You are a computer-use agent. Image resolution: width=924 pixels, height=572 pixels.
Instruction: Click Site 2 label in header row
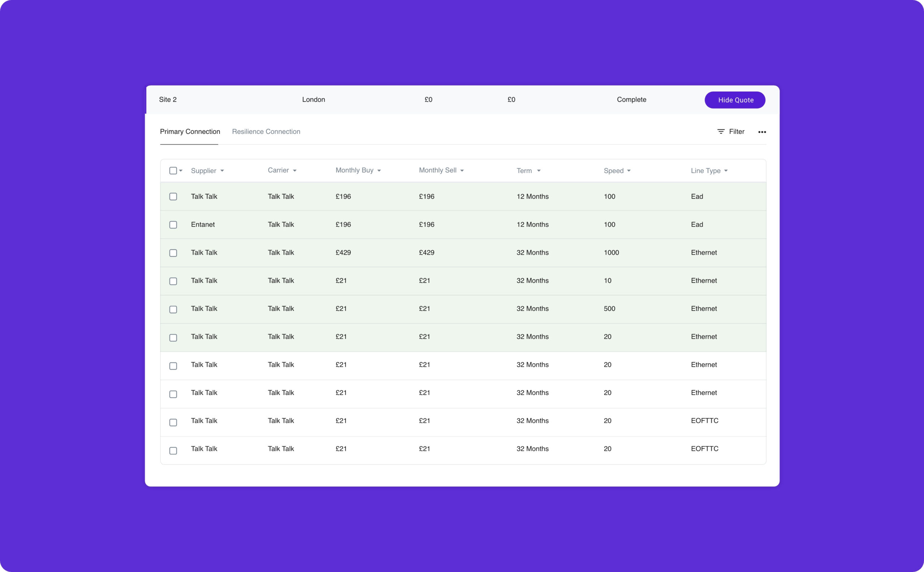pos(168,100)
